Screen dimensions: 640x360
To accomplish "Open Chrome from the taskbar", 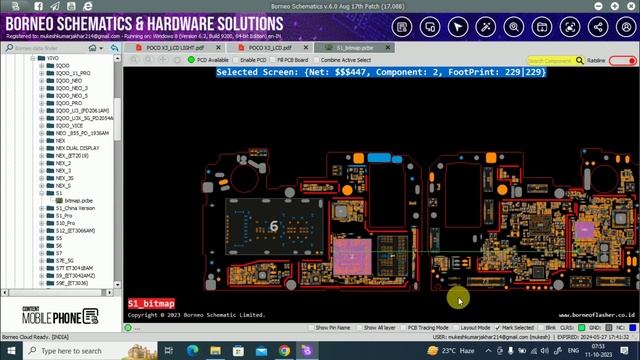I will [284, 351].
